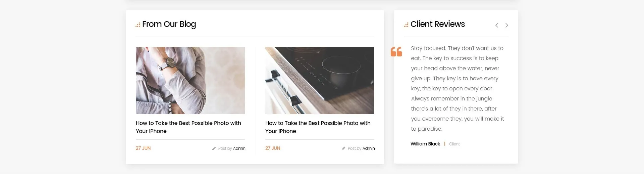Click 27 JUN date on second post
This screenshot has width=644, height=174.
(273, 148)
